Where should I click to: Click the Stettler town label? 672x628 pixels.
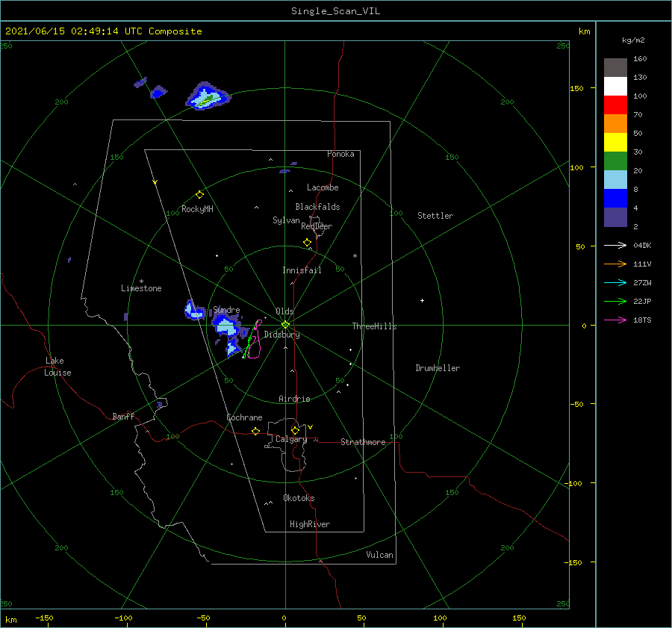pyautogui.click(x=435, y=216)
